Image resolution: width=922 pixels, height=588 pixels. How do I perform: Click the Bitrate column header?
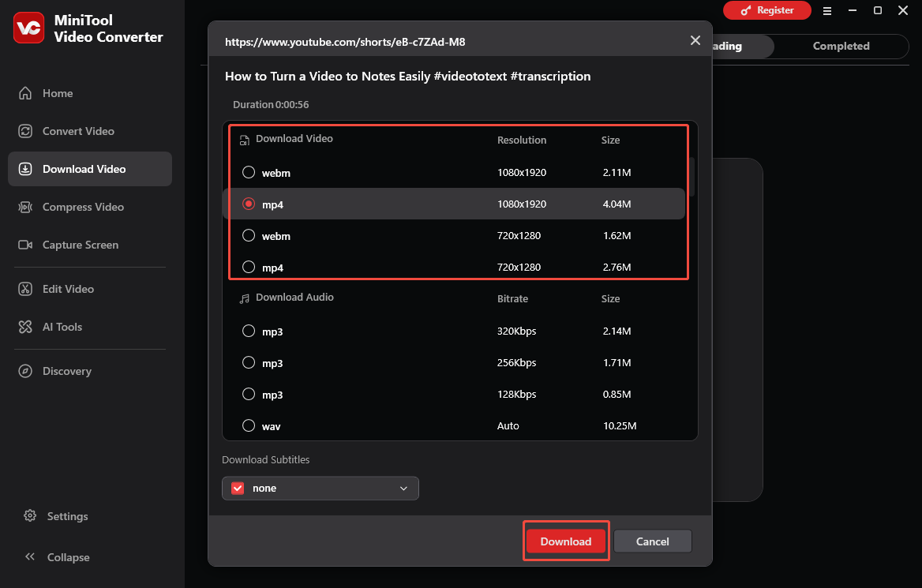[x=512, y=298]
